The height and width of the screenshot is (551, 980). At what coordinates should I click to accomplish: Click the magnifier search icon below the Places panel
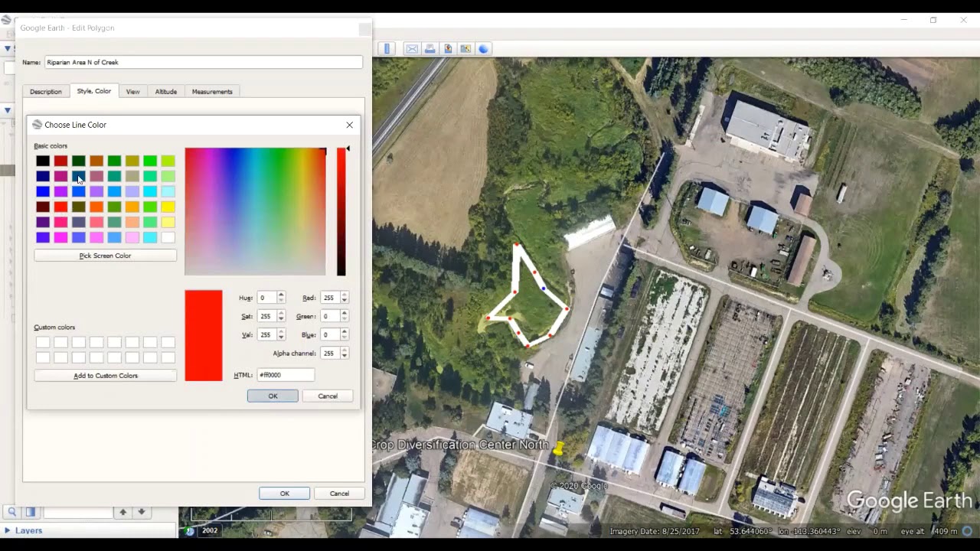point(12,512)
